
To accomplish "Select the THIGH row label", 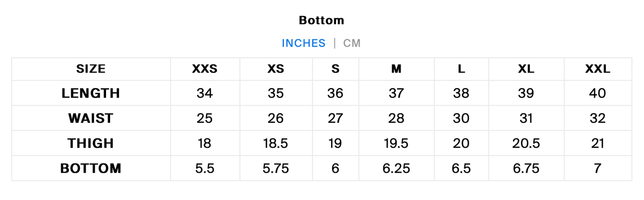I will pos(90,143).
